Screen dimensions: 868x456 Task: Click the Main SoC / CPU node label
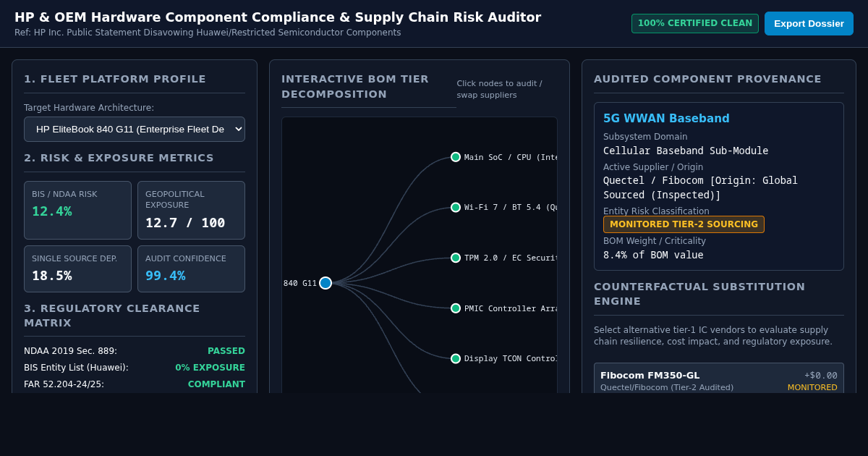511,157
